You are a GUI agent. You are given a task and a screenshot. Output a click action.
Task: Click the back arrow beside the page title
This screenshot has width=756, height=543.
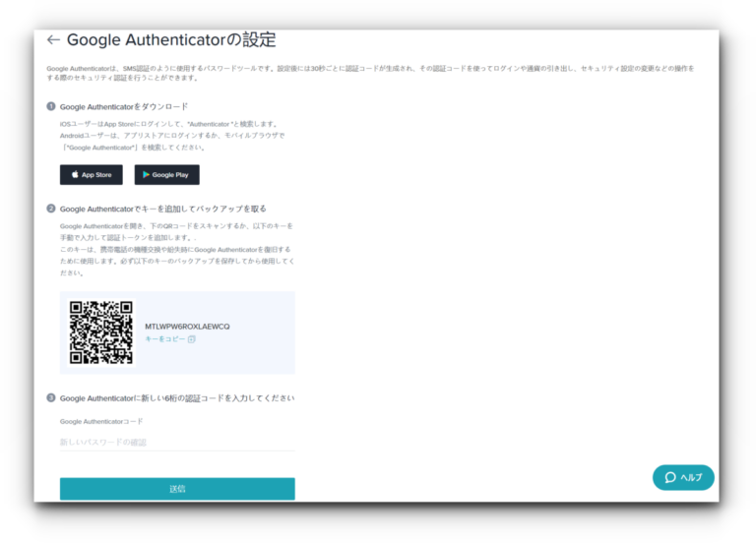tap(53, 40)
